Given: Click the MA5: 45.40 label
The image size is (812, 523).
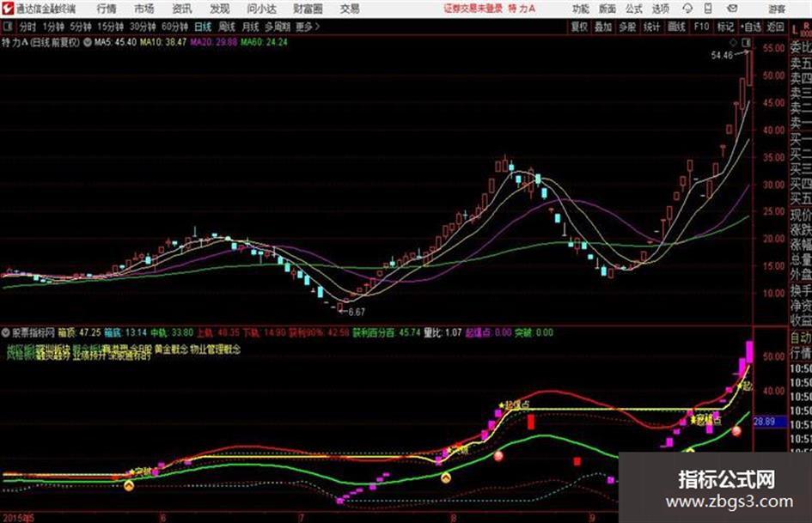Looking at the screenshot, I should 115,42.
